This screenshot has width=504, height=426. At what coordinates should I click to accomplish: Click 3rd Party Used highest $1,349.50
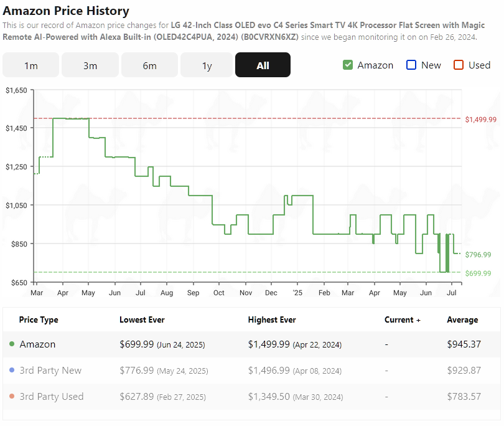tap(296, 396)
